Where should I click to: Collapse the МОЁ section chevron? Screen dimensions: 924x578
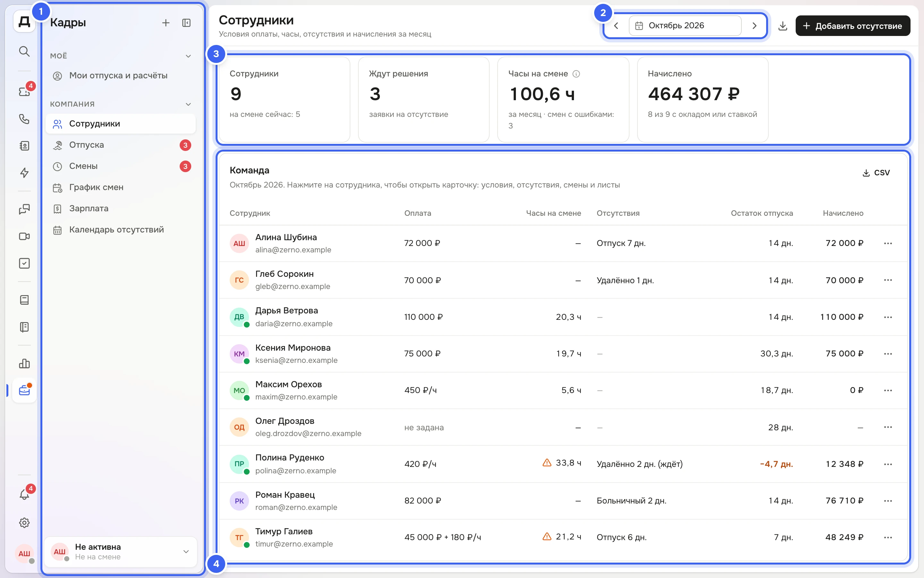coord(188,56)
